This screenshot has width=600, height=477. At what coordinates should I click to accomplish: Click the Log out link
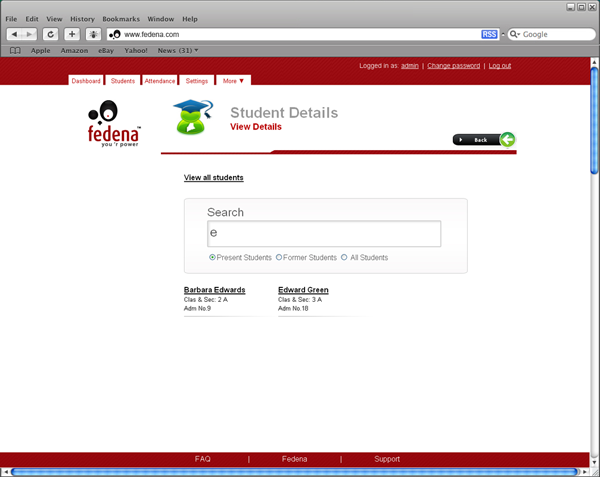pos(500,66)
